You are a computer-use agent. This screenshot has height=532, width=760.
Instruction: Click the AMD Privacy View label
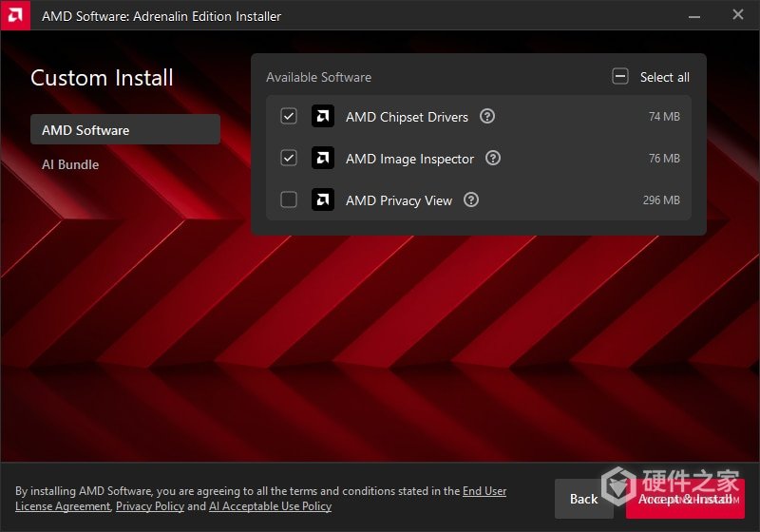tap(399, 200)
